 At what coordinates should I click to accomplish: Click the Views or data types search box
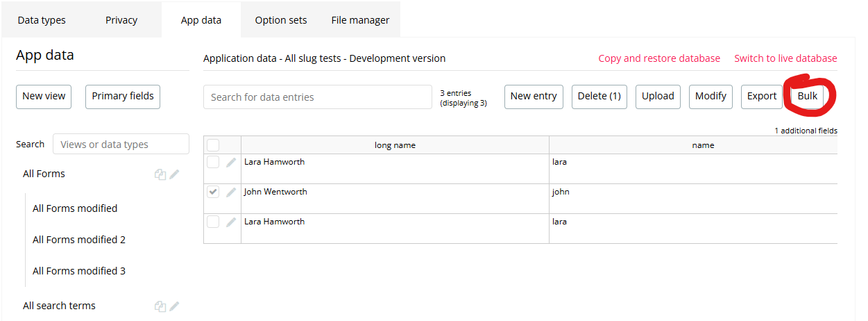tap(121, 145)
